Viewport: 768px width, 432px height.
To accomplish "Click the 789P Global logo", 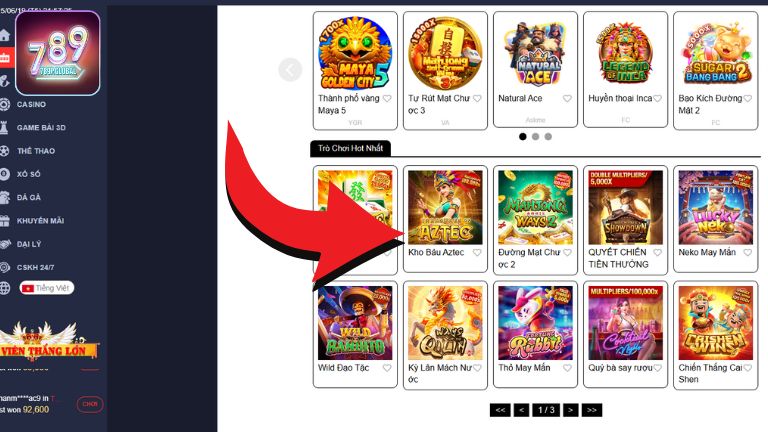I will [x=58, y=53].
